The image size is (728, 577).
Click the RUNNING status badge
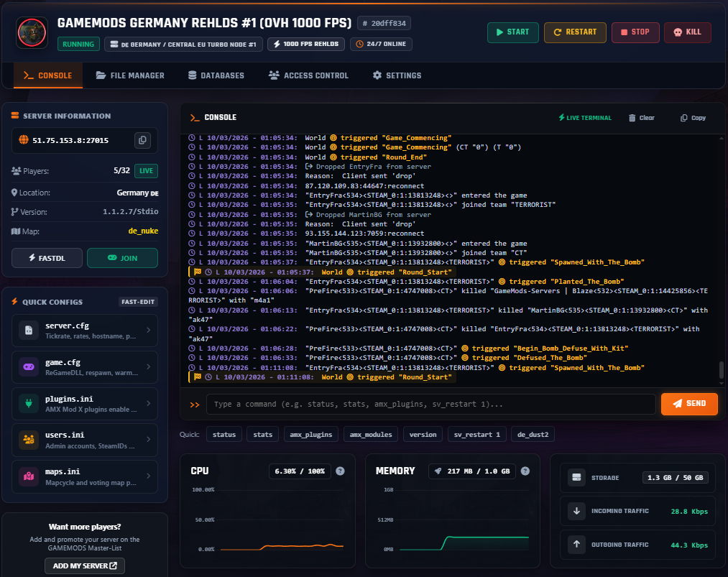[x=78, y=44]
